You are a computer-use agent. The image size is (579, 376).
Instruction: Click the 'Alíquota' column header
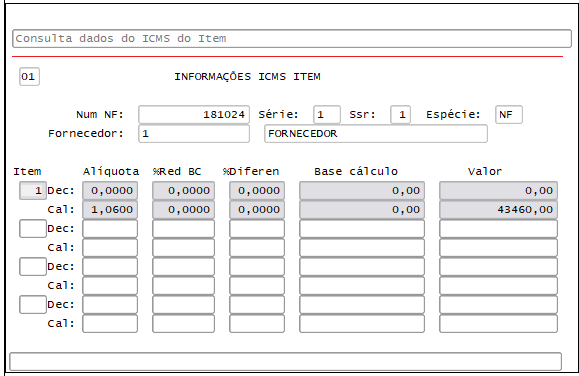[x=111, y=171]
